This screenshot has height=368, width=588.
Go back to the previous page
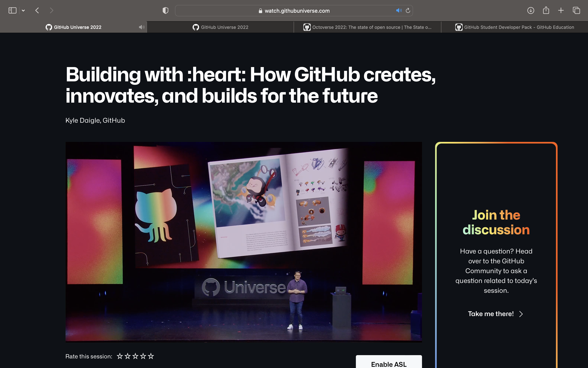[37, 10]
